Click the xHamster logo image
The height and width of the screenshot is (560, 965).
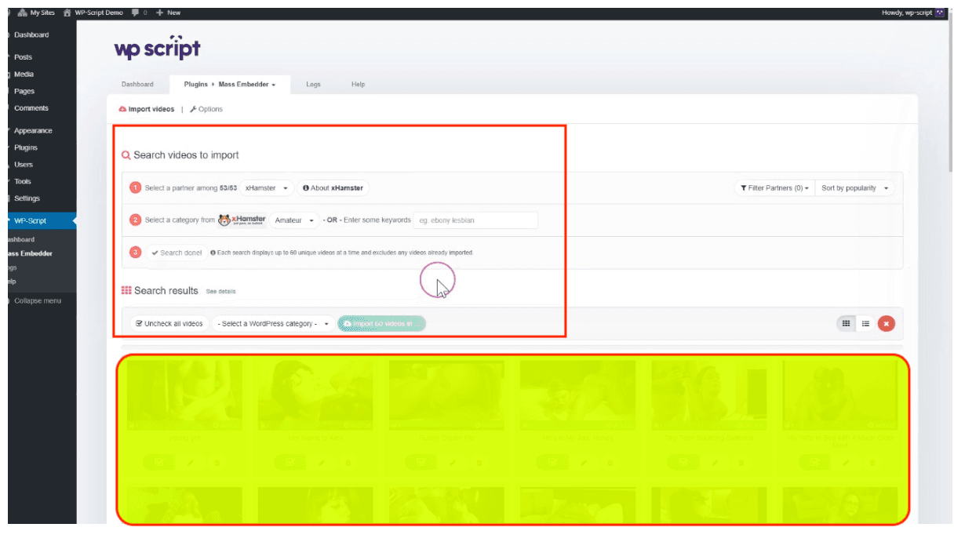242,220
